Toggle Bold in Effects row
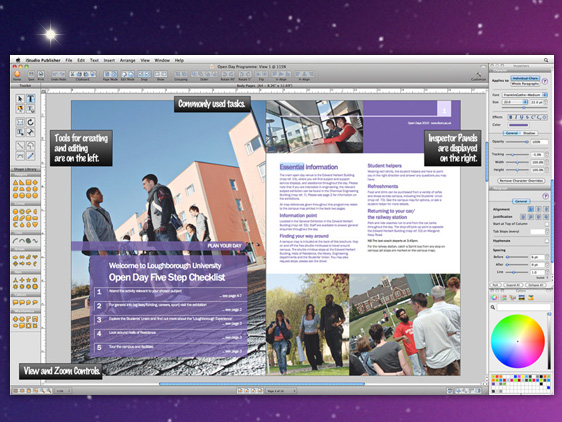This screenshot has width=562, height=422. pos(510,117)
